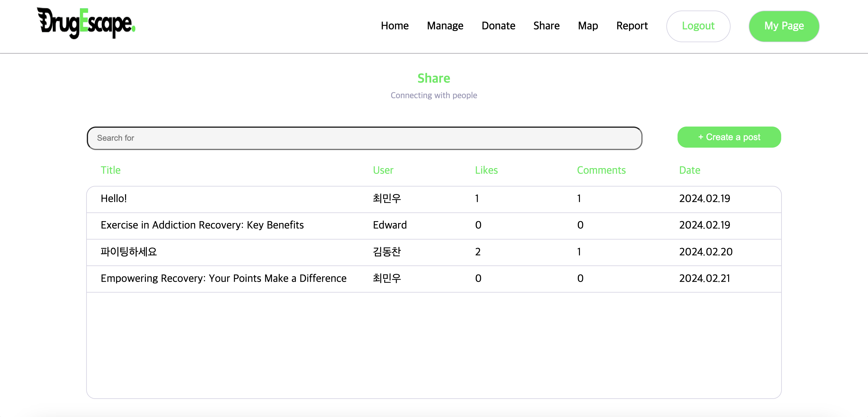Click the Title column header
Viewport: 868px width, 417px height.
[111, 170]
